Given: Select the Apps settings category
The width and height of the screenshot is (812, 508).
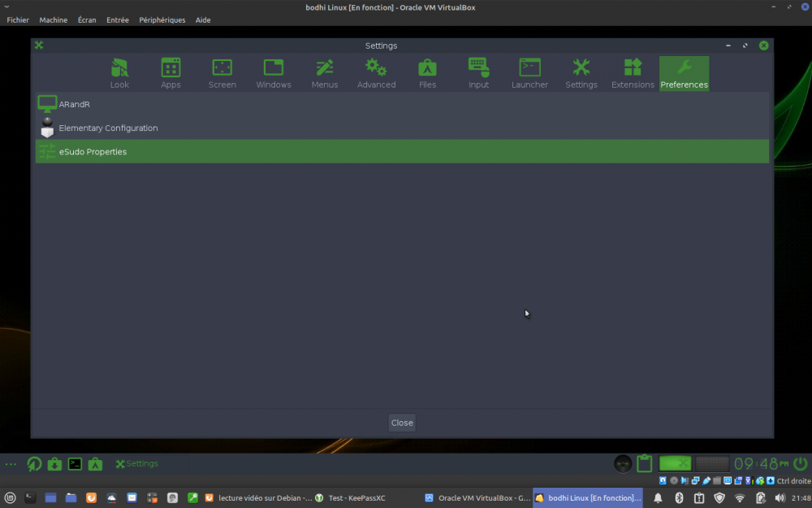Looking at the screenshot, I should point(171,73).
